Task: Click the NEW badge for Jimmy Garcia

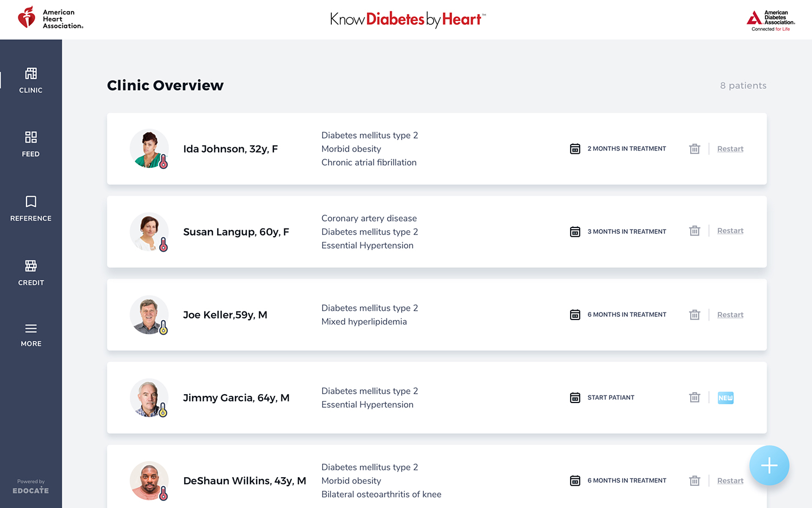Action: [x=725, y=398]
